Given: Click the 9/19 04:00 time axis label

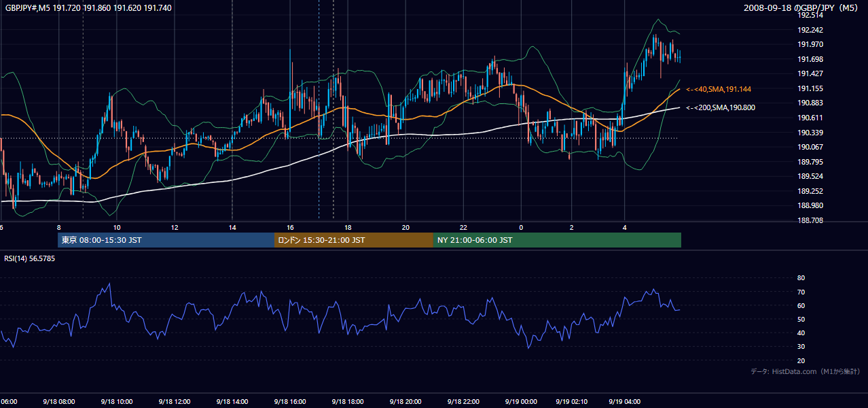Looking at the screenshot, I should 625,402.
